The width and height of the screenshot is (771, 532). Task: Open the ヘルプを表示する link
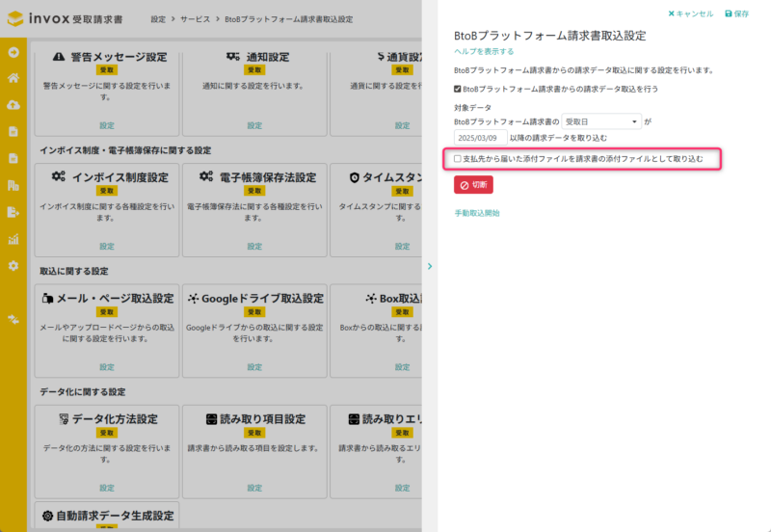coord(484,51)
